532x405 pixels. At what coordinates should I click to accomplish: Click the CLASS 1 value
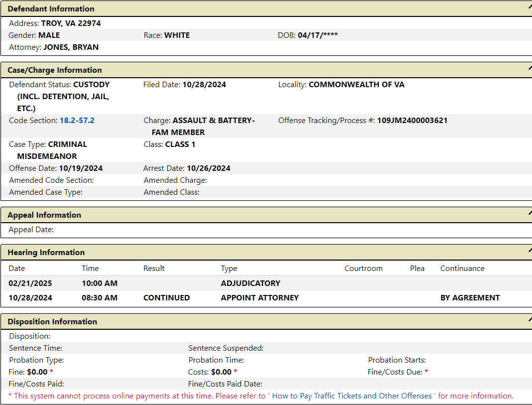tap(180, 144)
